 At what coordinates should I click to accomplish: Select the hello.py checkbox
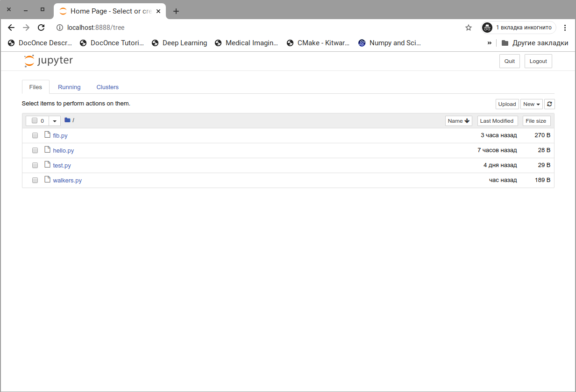(x=35, y=150)
